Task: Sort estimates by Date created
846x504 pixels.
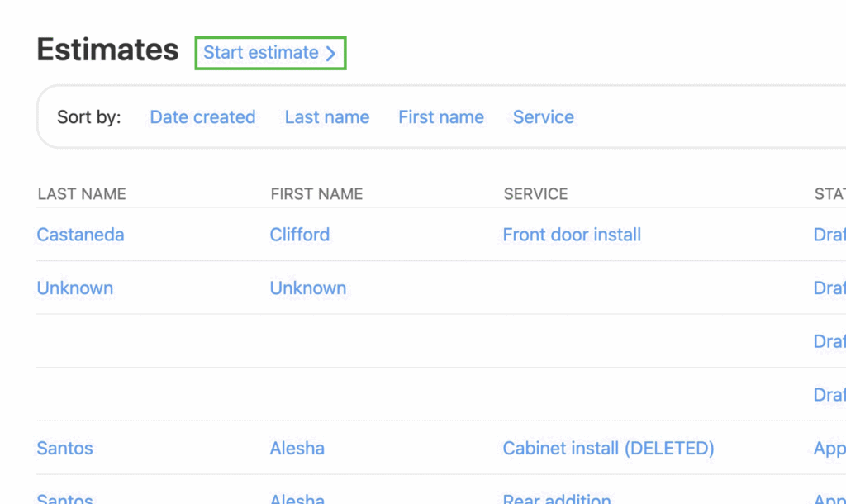Action: click(x=202, y=117)
